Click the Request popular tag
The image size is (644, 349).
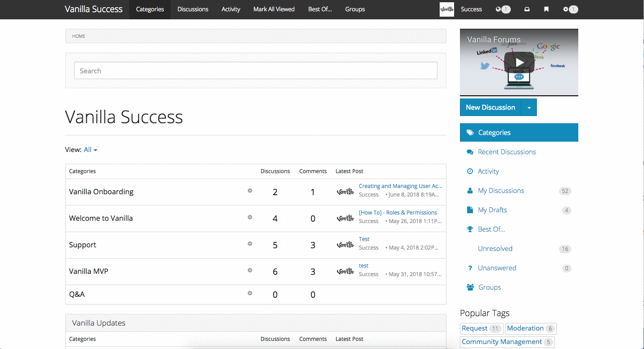click(482, 328)
